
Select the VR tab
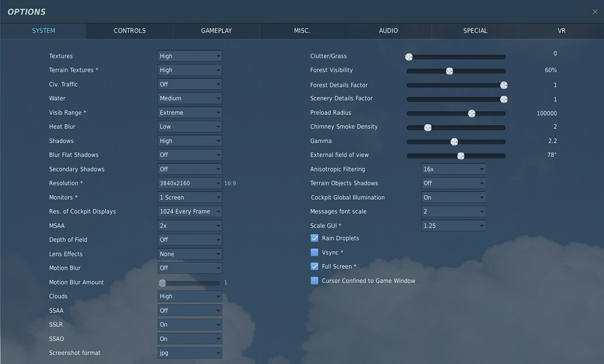(561, 31)
